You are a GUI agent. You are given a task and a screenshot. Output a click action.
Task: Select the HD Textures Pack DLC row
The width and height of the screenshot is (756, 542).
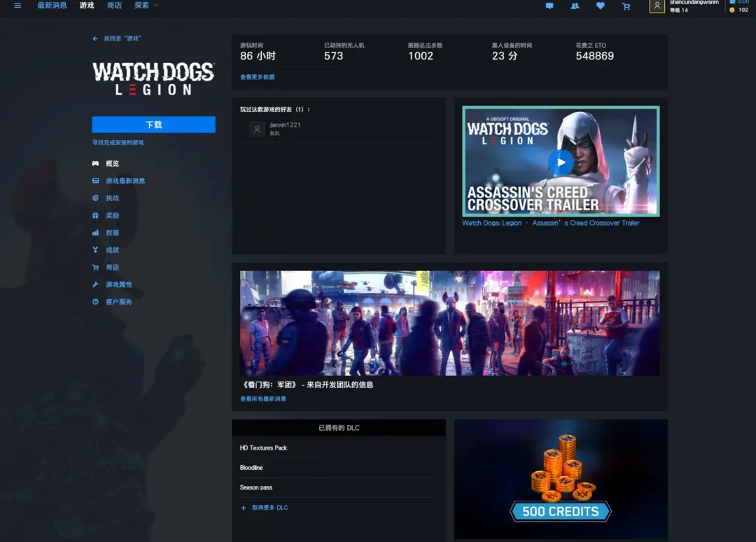point(339,448)
